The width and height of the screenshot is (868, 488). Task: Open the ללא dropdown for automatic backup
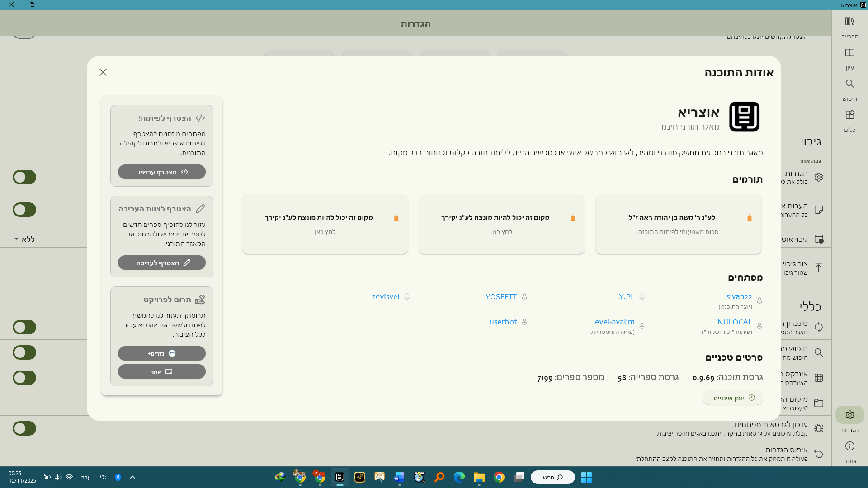point(24,239)
